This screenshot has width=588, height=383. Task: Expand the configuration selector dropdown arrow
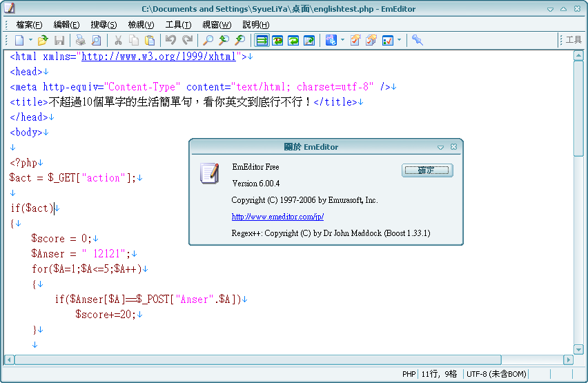point(343,40)
